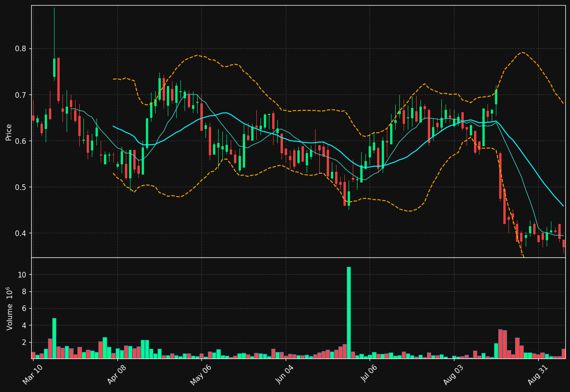Click the Volume axis title

(9, 308)
